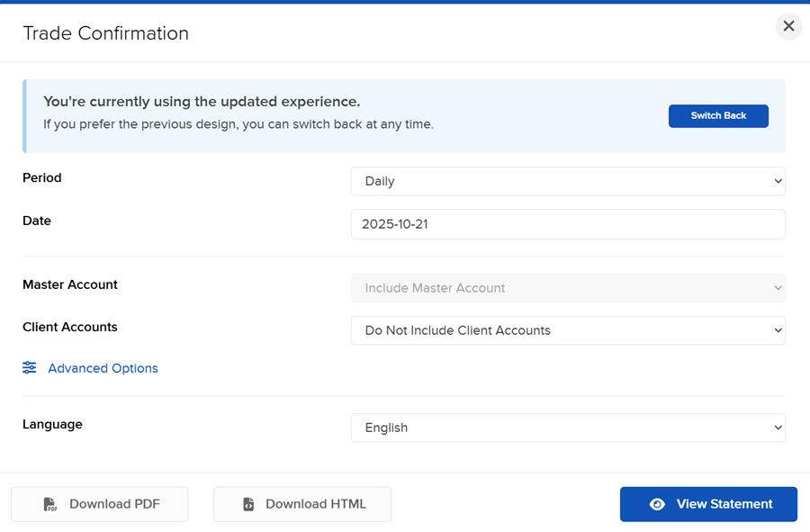Click the Download PDF button text

(x=114, y=504)
